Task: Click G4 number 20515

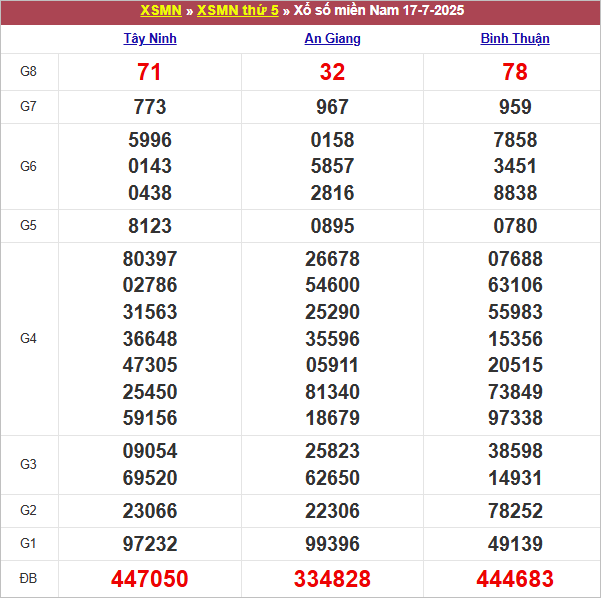Action: point(515,365)
